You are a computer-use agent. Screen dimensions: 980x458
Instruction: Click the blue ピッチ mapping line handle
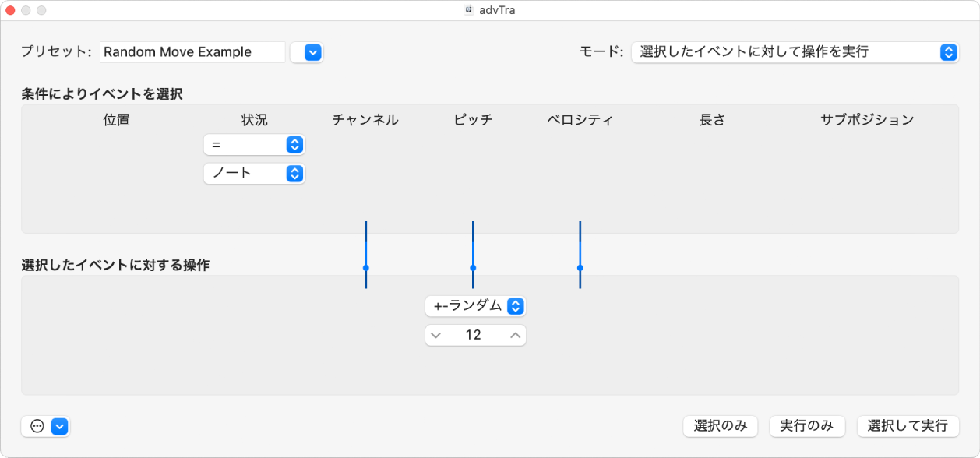click(x=472, y=268)
